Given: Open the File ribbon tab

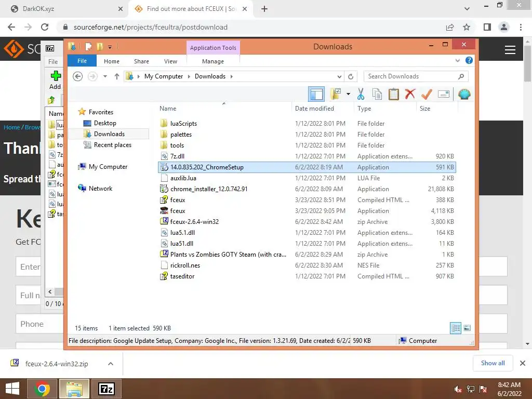Looking at the screenshot, I should click(x=82, y=61).
